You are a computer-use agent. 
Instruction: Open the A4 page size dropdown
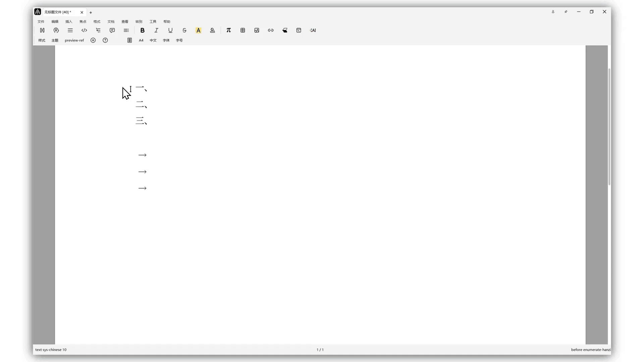coord(141,40)
